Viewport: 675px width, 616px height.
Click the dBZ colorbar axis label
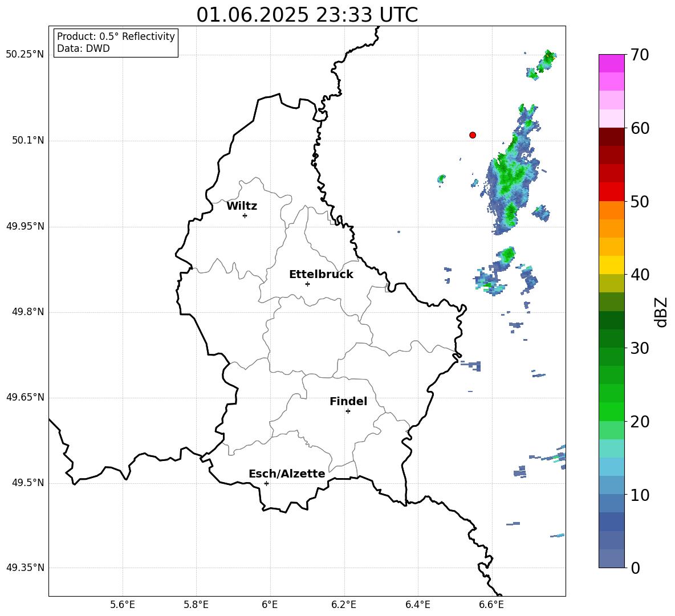[662, 312]
